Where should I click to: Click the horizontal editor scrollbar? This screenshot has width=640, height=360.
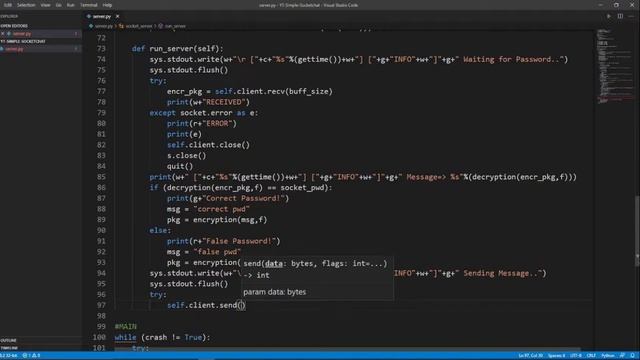coord(347,349)
